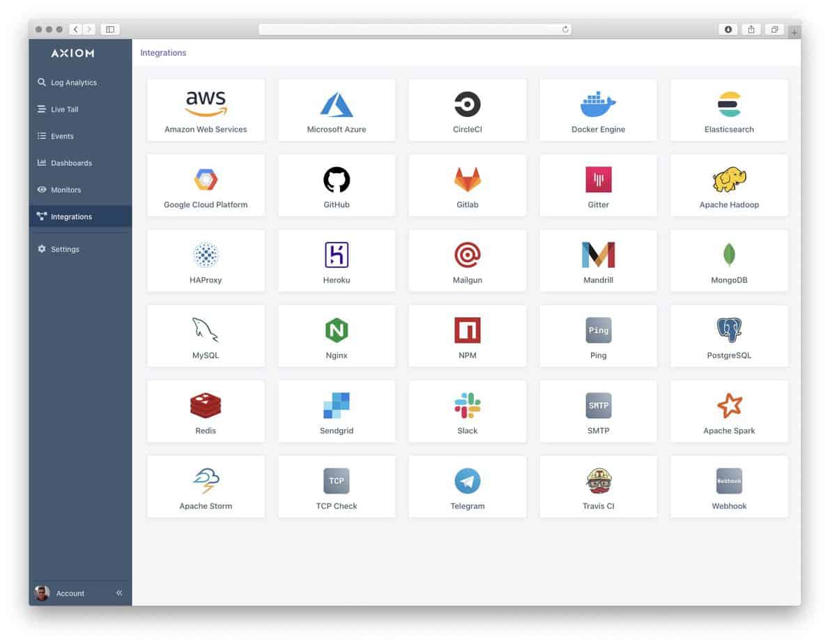Screen dimensions: 830x644
Task: Choose the Apache Storm integration
Action: click(206, 486)
